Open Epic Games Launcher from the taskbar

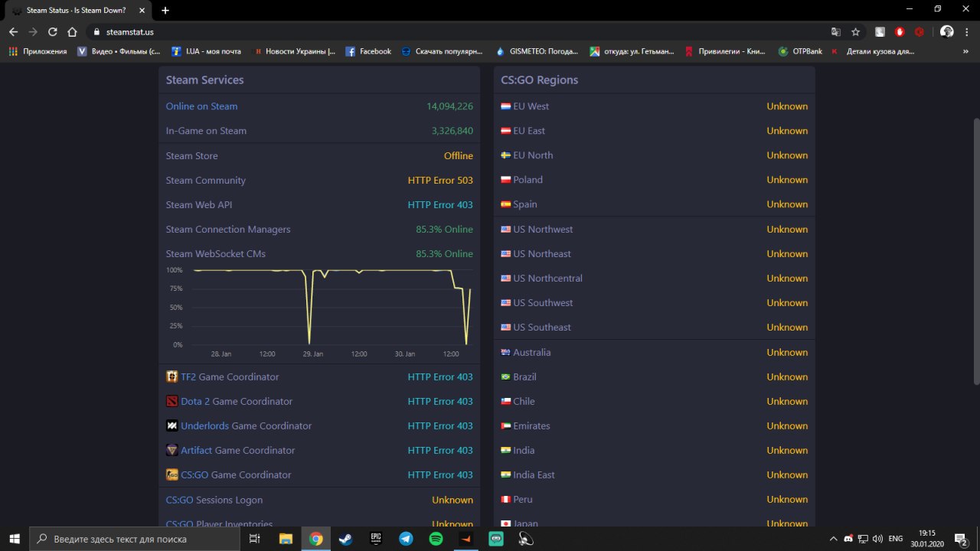click(x=376, y=539)
